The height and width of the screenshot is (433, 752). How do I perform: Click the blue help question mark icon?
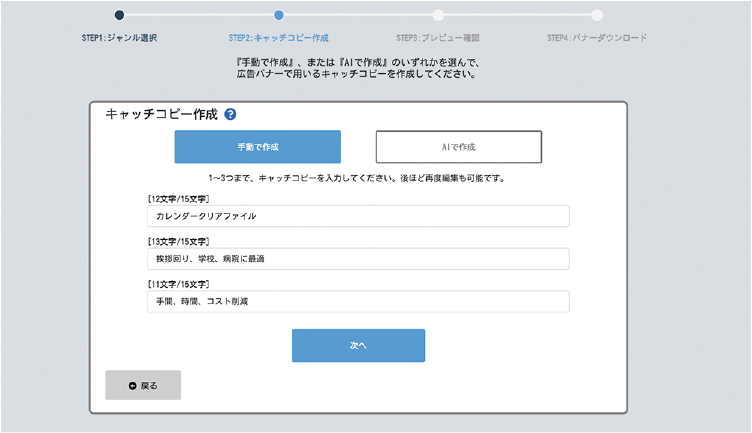[231, 115]
